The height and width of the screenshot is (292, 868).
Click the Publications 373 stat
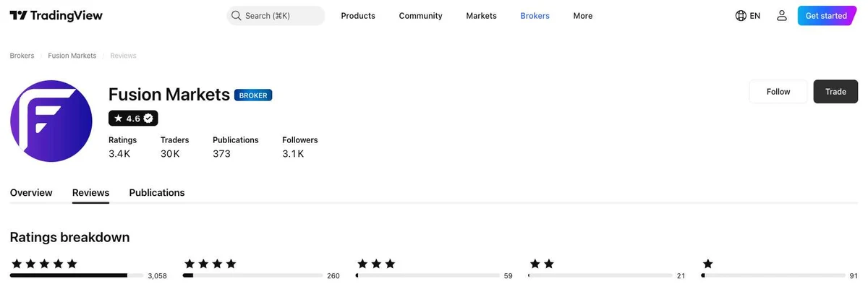pyautogui.click(x=235, y=147)
